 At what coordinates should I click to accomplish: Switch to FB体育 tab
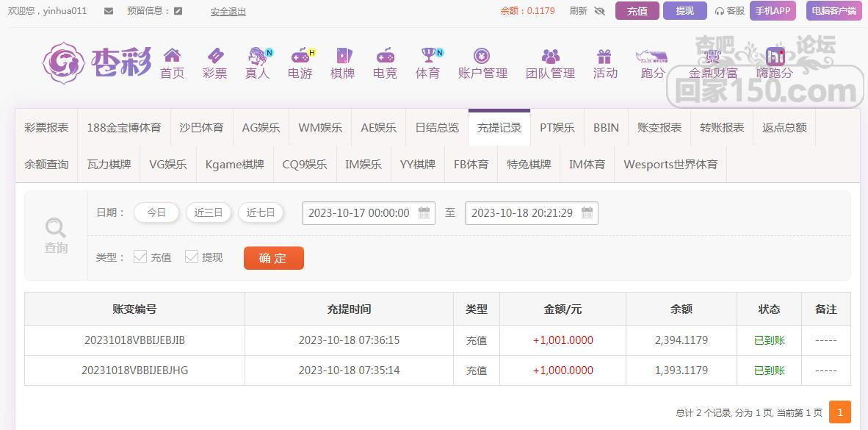pos(471,165)
